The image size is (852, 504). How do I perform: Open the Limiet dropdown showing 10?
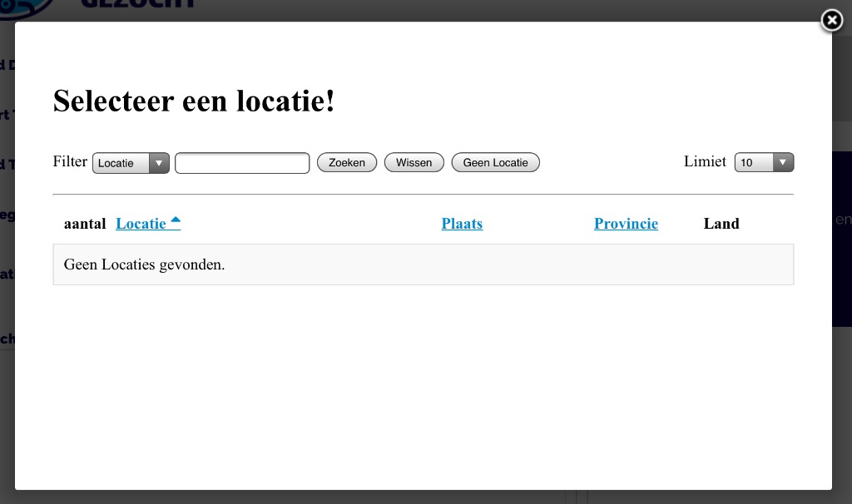(764, 162)
